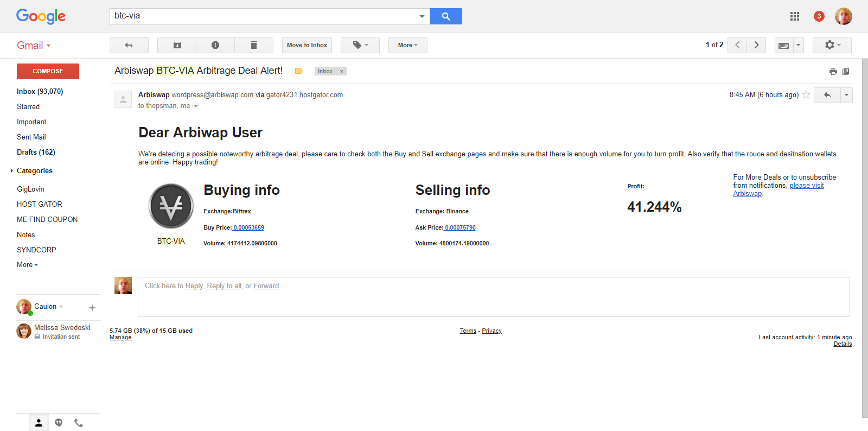This screenshot has height=431, width=868.
Task: Click the Forward link
Action: 266,286
